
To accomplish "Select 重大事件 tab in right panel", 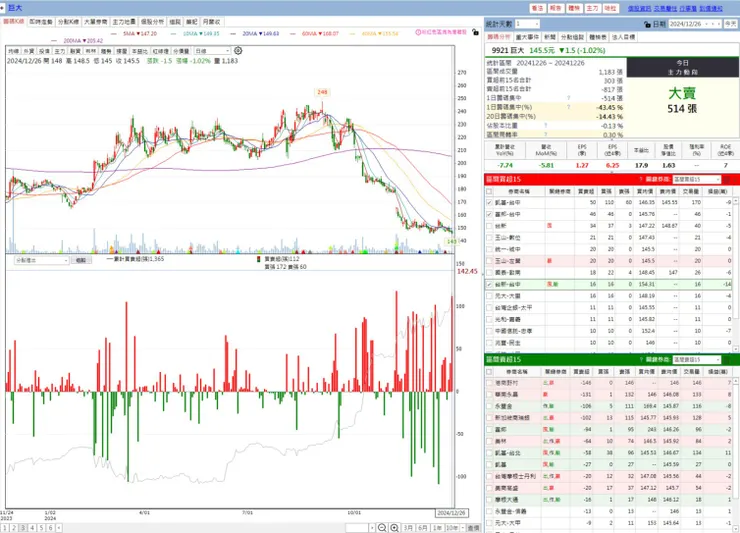I will 527,37.
